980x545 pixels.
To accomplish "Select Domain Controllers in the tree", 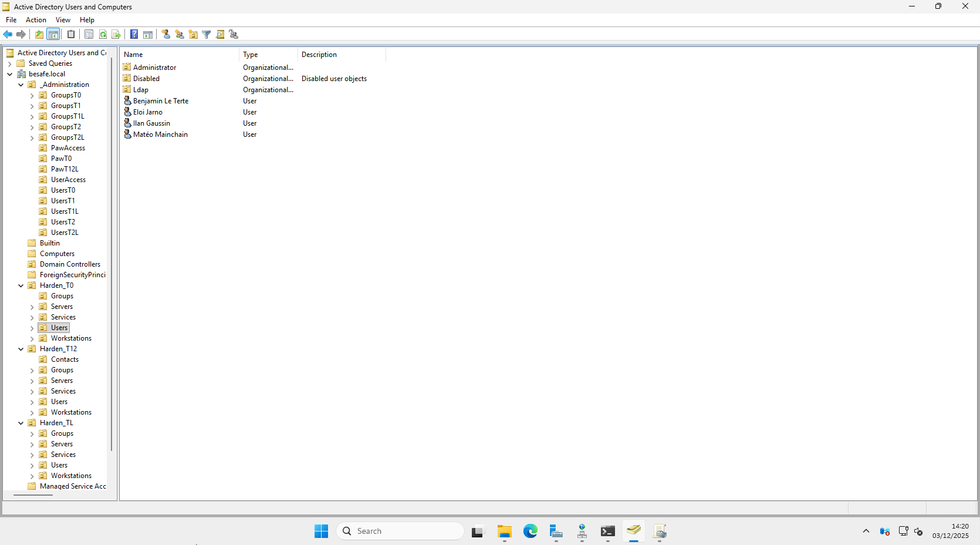I will pos(70,264).
